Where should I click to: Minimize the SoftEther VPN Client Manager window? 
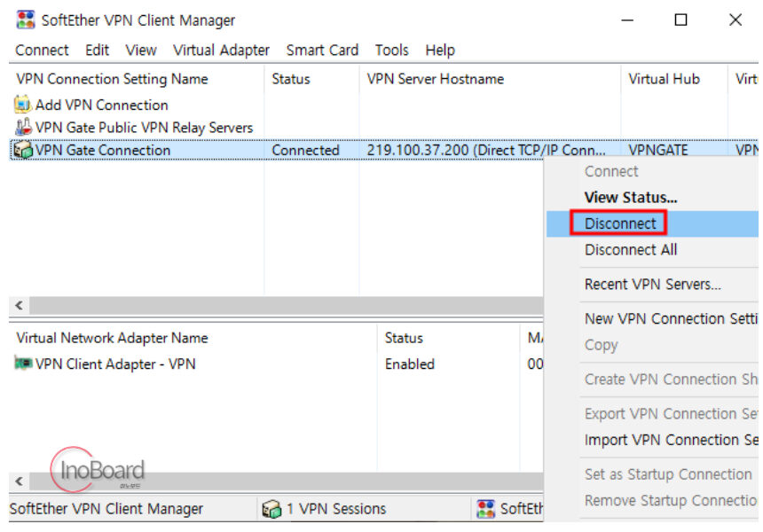[x=627, y=20]
